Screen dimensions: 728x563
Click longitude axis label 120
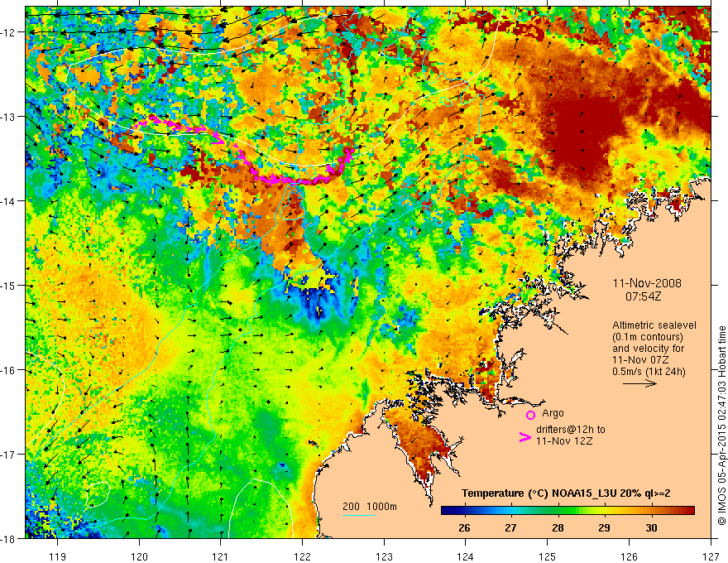tap(139, 556)
